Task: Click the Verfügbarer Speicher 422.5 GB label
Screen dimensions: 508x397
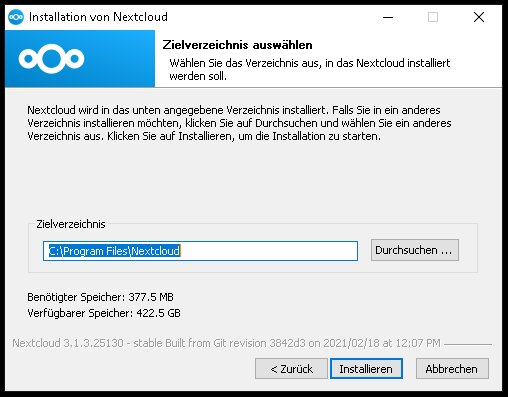Action: point(104,313)
